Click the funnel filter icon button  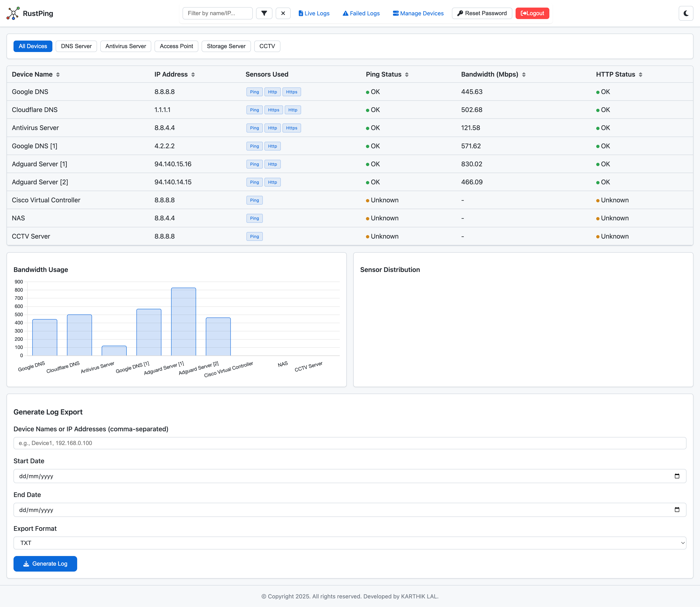(x=264, y=13)
